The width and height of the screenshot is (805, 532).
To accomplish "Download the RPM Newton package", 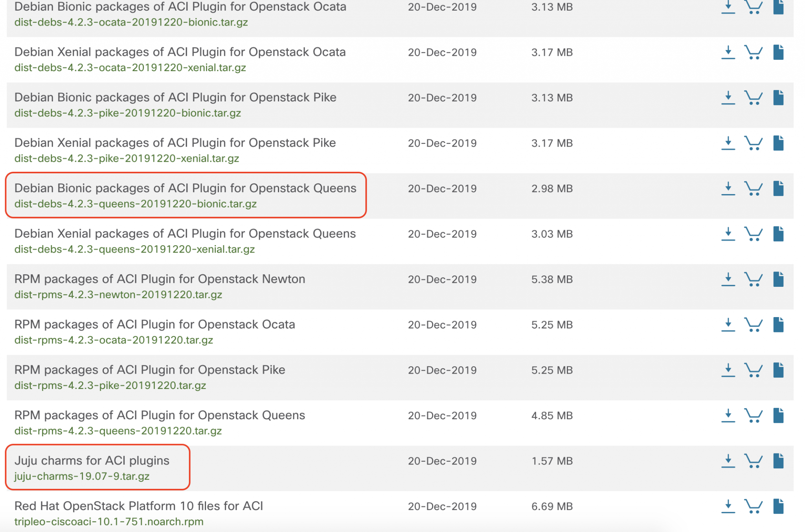I will 728,279.
